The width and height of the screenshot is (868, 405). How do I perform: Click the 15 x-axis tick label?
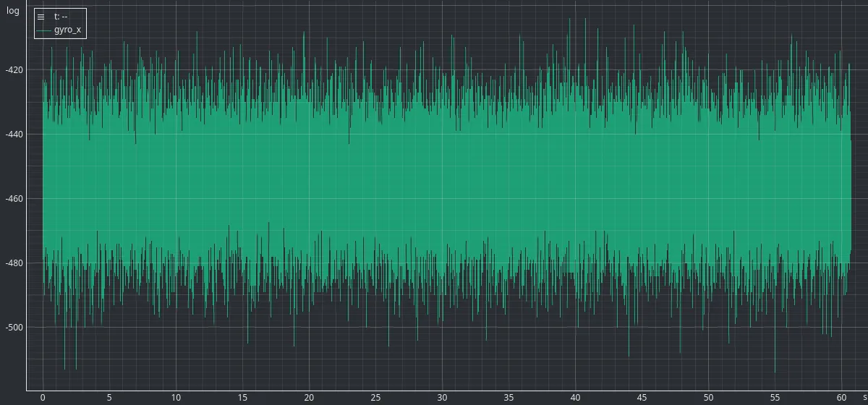pos(242,398)
